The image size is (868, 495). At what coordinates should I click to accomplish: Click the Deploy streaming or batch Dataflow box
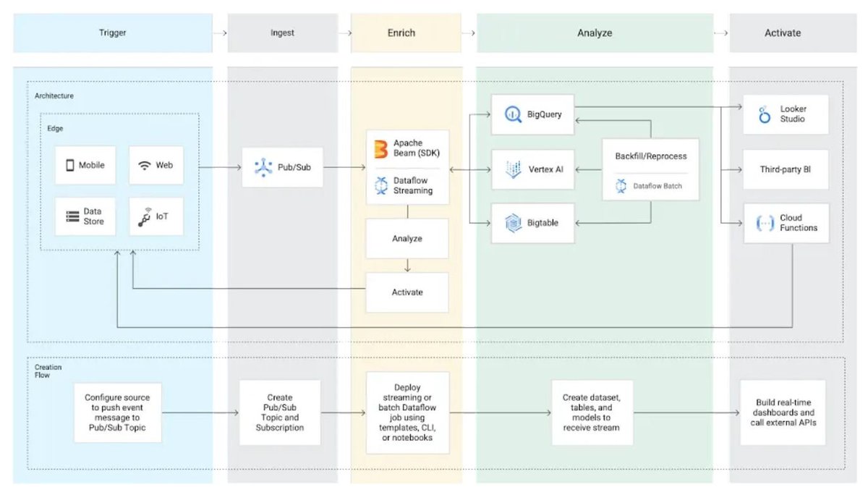tap(408, 412)
